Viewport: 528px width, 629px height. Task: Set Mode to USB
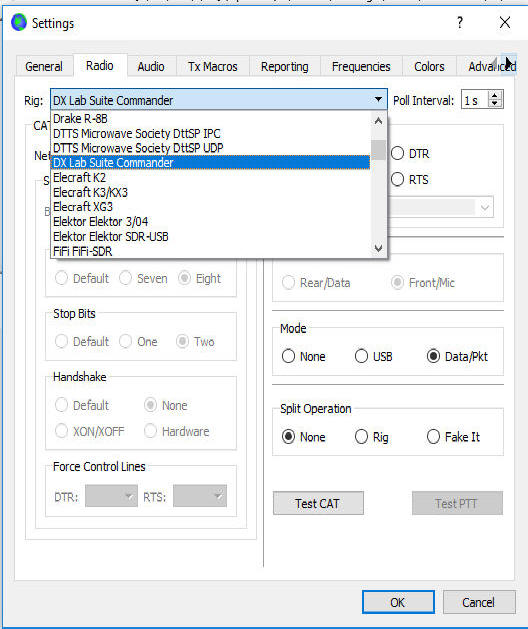pyautogui.click(x=374, y=356)
